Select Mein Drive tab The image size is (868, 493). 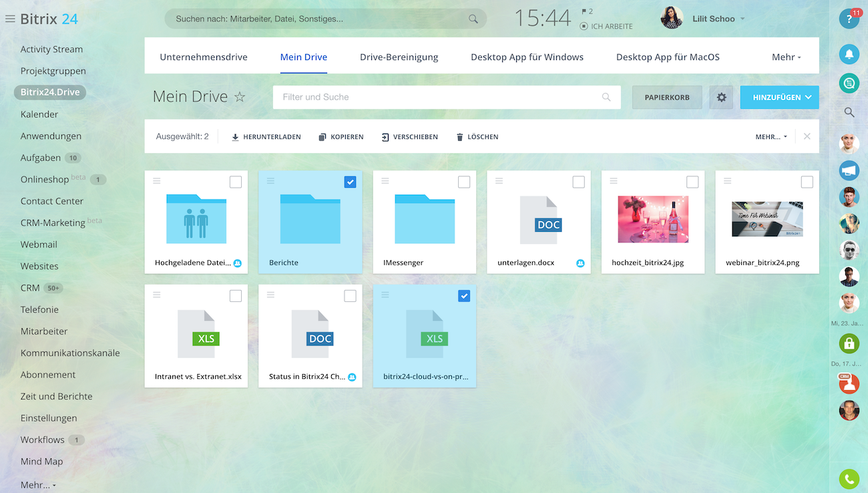tap(304, 57)
